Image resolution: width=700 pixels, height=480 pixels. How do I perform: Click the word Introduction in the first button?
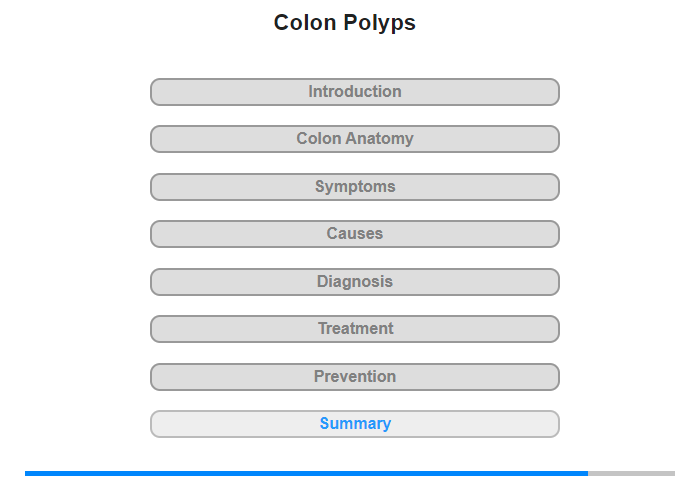pyautogui.click(x=355, y=92)
